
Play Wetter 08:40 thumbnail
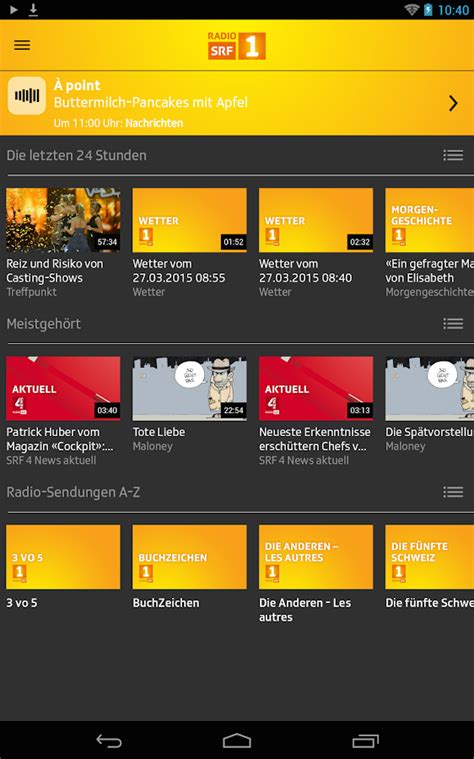click(x=316, y=220)
